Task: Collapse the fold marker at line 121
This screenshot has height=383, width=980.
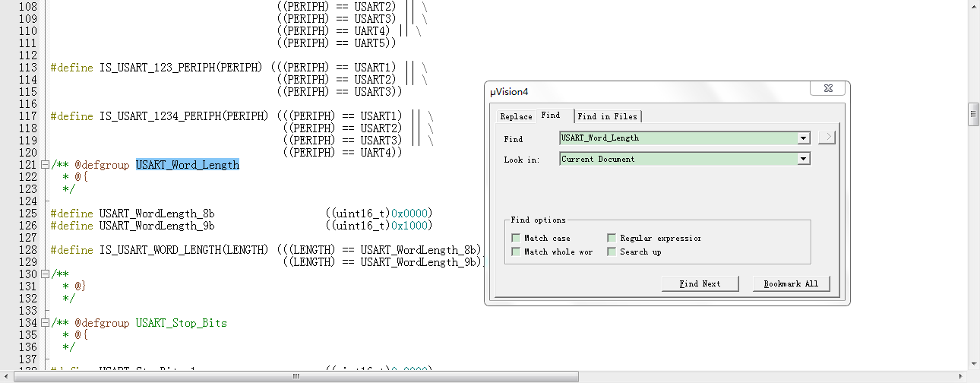Action: [45, 165]
